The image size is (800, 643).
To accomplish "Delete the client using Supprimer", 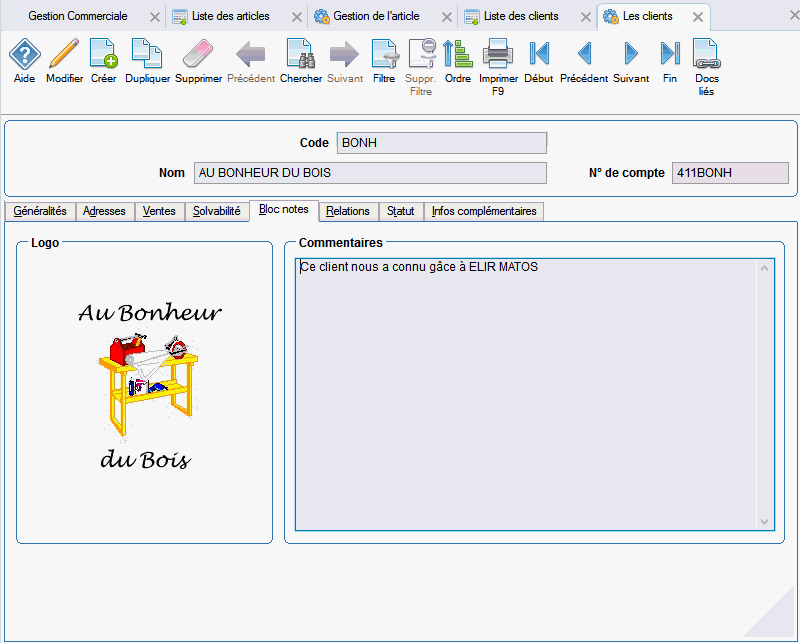I will point(198,55).
